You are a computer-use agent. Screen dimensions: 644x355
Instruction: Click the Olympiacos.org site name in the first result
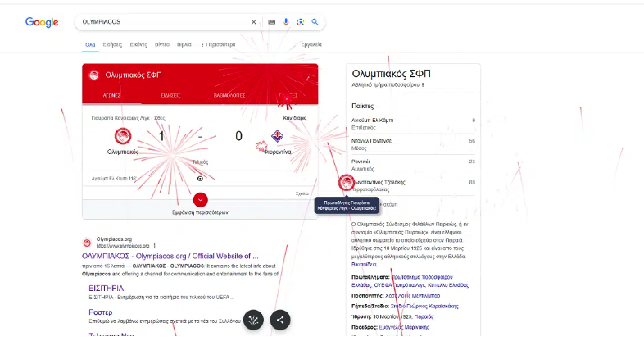(114, 239)
